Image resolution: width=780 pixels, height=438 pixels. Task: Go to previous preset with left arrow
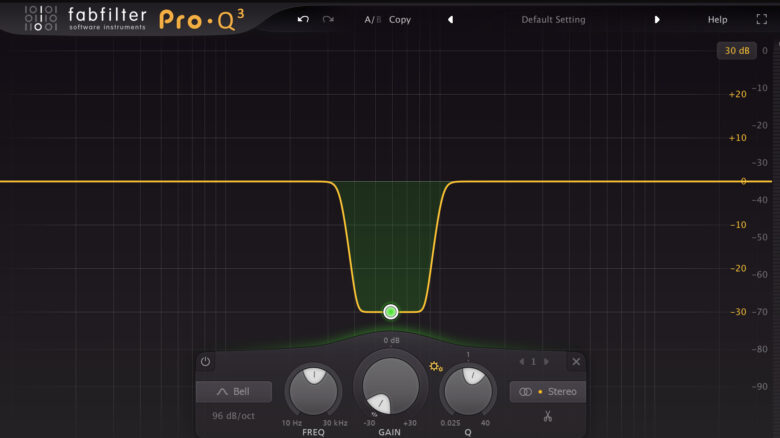click(450, 19)
